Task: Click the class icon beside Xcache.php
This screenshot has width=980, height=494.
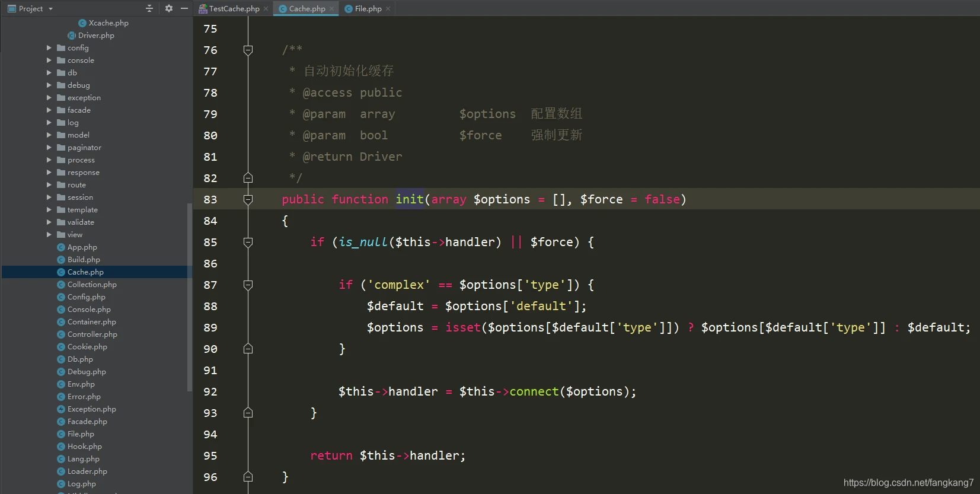Action: (82, 23)
